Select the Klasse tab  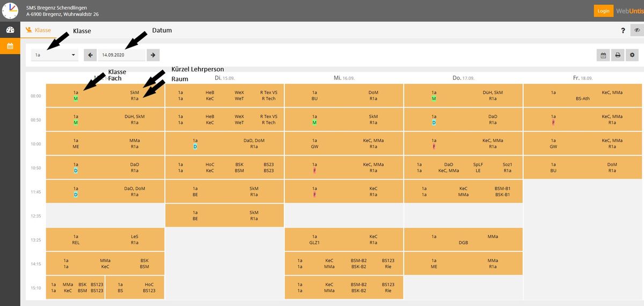pyautogui.click(x=39, y=31)
